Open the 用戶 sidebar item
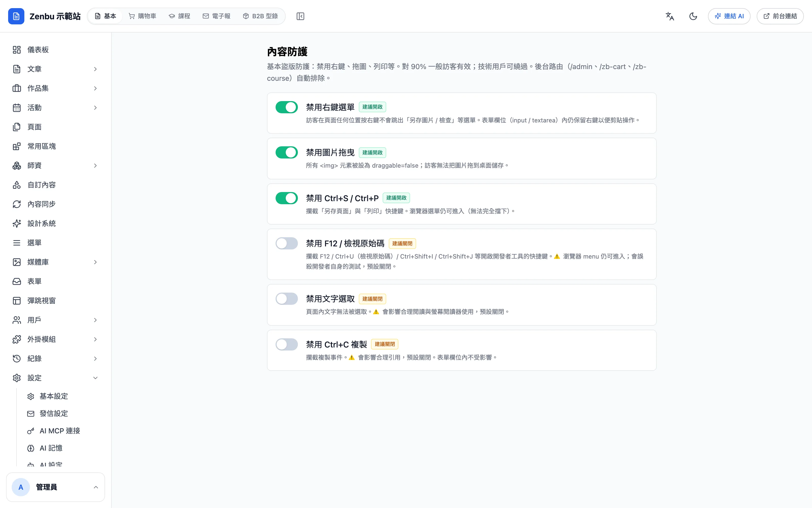 pyautogui.click(x=55, y=320)
